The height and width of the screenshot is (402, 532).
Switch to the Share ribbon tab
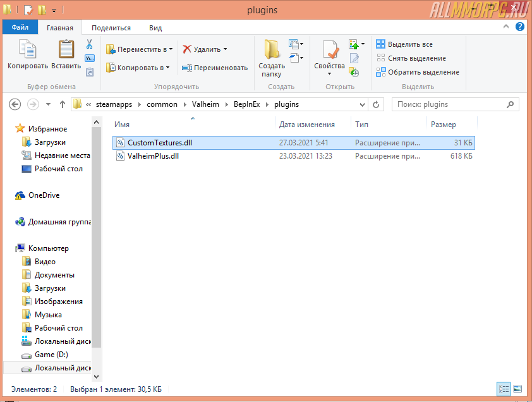coord(111,28)
